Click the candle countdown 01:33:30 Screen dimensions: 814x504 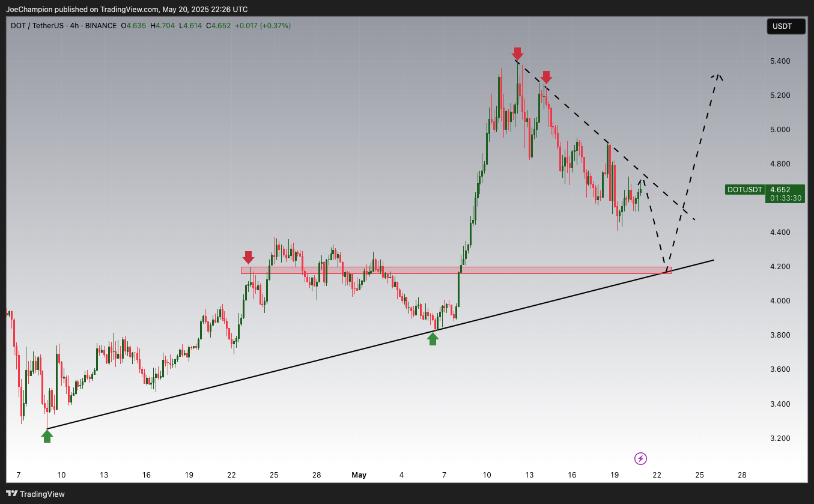pyautogui.click(x=785, y=198)
